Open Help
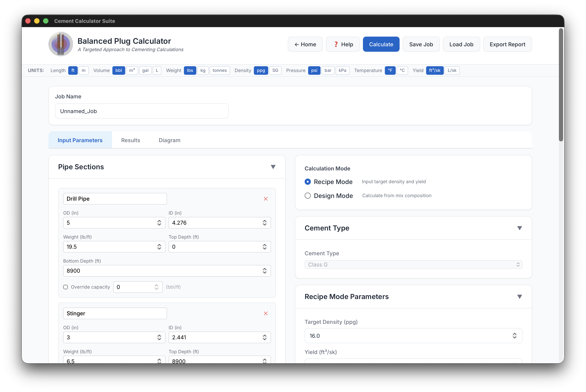This screenshot has width=586, height=392. pos(343,44)
